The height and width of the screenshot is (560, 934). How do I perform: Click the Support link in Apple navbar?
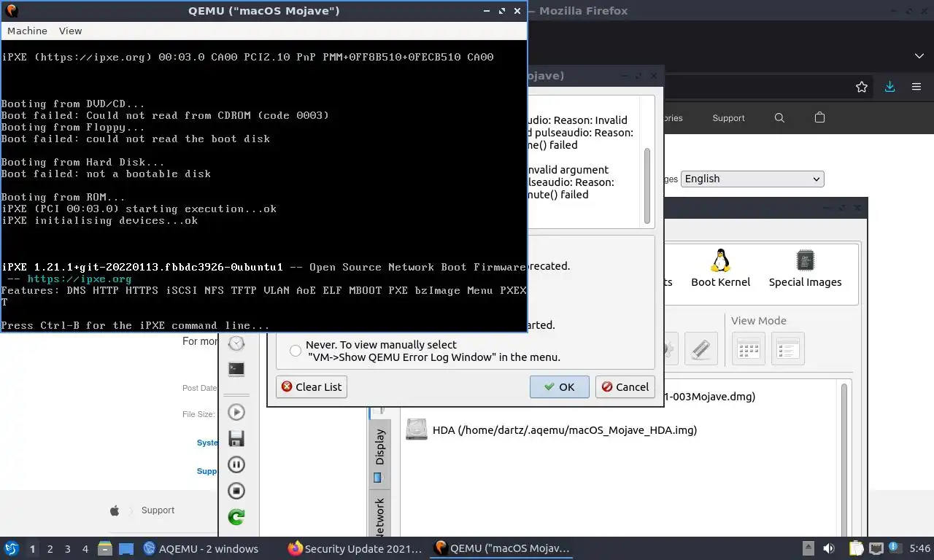(x=728, y=118)
